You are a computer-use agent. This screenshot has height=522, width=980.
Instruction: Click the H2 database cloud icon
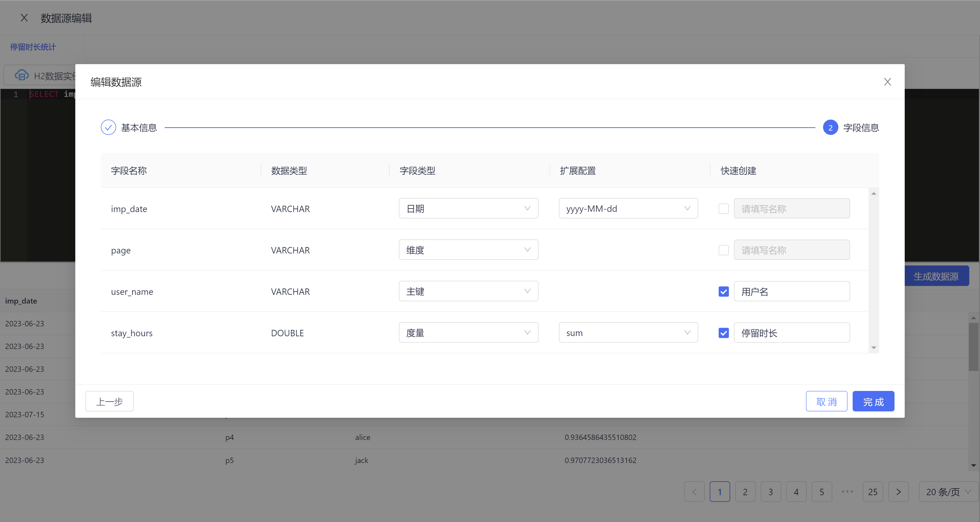click(x=21, y=75)
